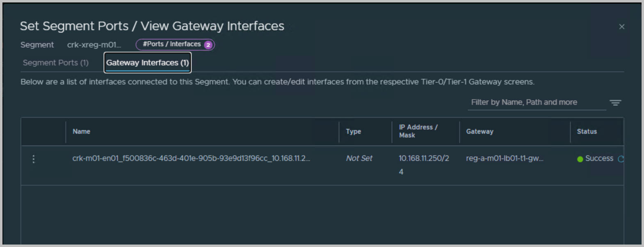Click the purple count badge showing 2
The image size is (644, 247).
click(x=208, y=45)
